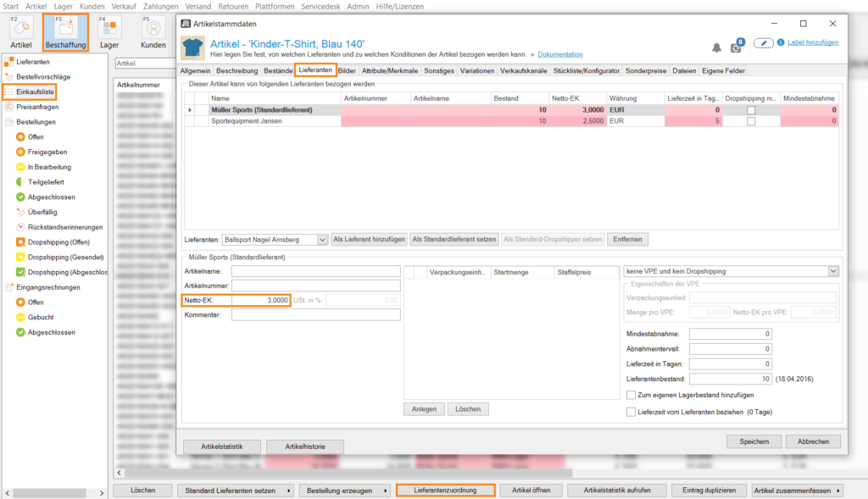Enable 'Zum eigenen Lagerbestand hinzufügen' checkbox
Image resolution: width=868 pixels, height=499 pixels.
tap(631, 395)
